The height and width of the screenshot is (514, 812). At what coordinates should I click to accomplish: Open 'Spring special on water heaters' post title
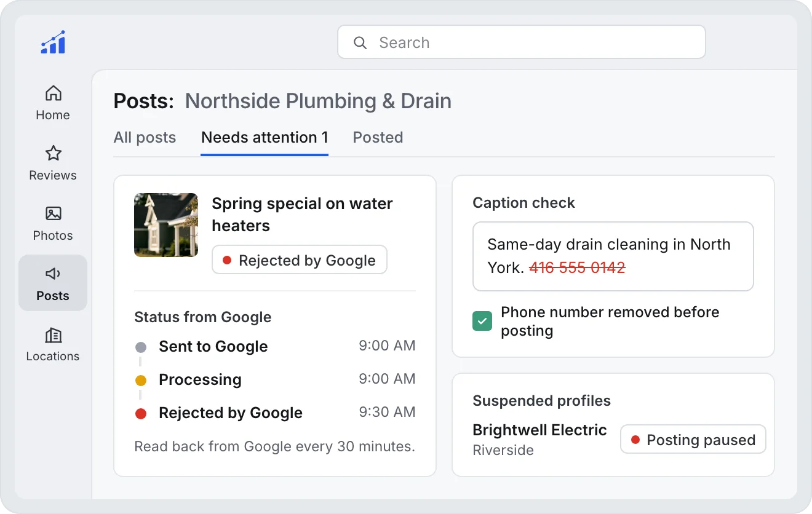click(x=302, y=215)
